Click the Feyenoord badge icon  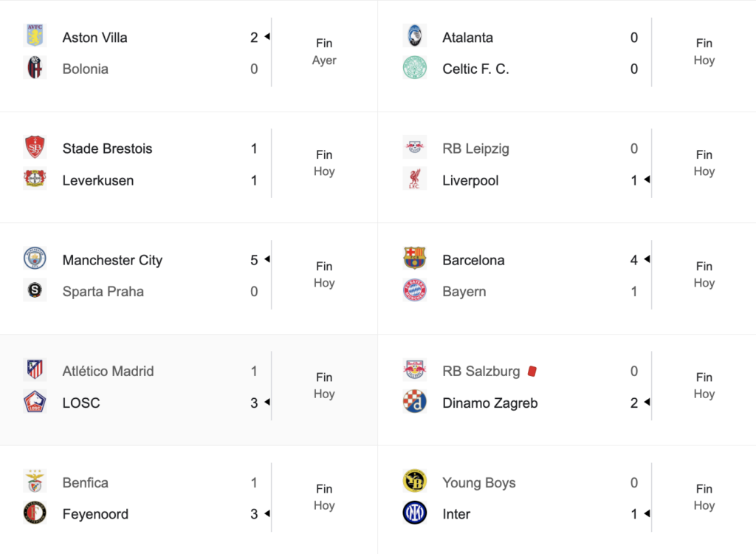[35, 513]
